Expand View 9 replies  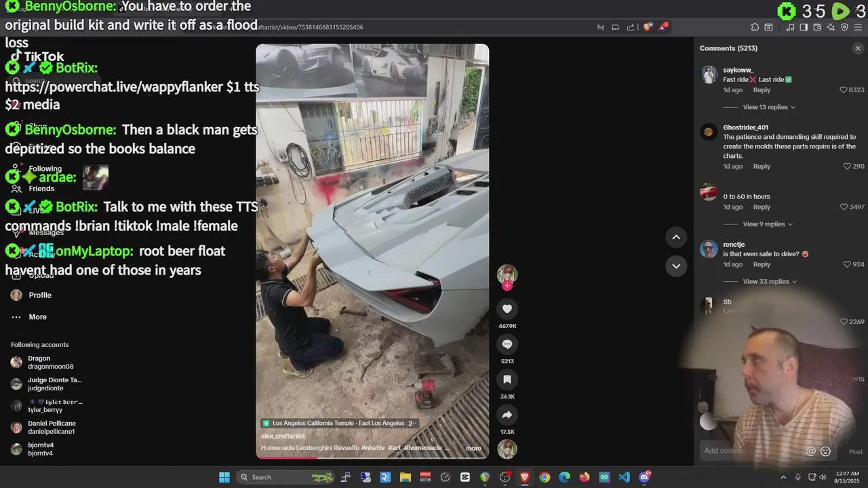click(768, 224)
